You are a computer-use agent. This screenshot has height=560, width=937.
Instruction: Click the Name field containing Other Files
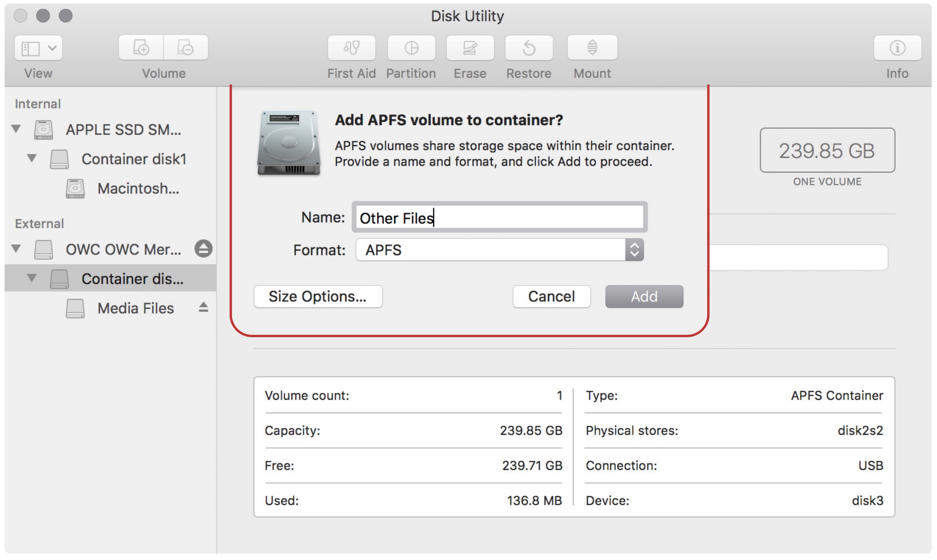(499, 218)
